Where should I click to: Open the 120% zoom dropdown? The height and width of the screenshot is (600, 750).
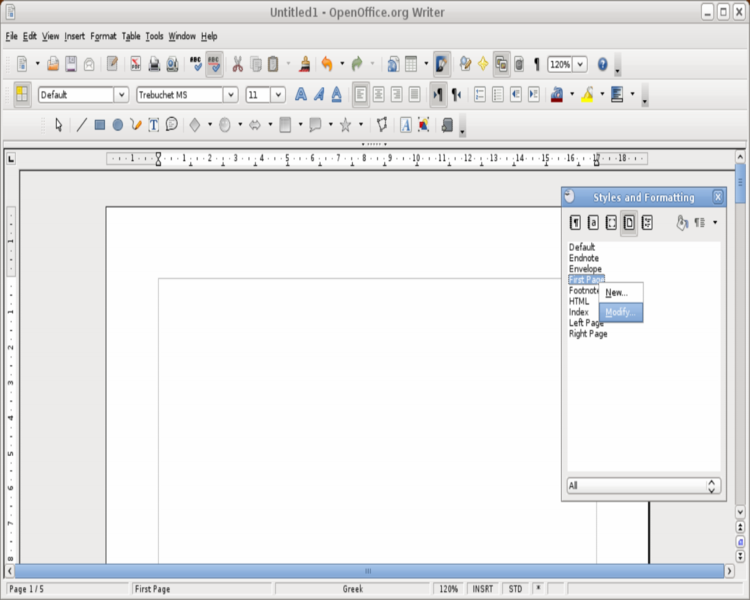point(580,64)
